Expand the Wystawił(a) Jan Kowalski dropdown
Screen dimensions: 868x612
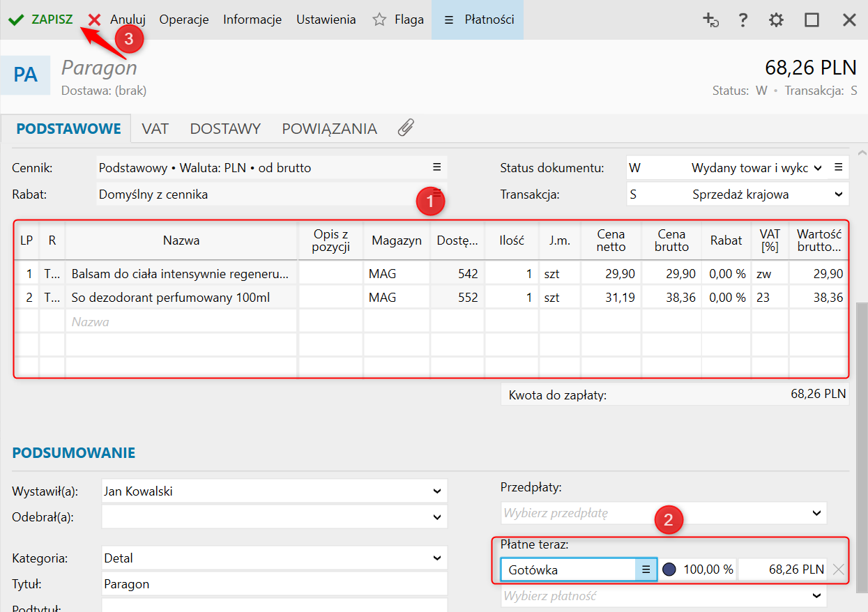click(x=437, y=491)
